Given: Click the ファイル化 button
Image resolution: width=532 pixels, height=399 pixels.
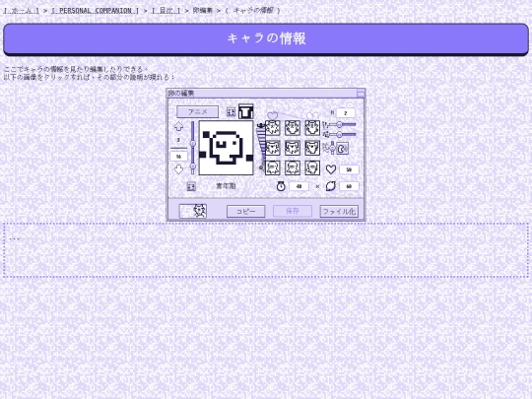Looking at the screenshot, I should coord(339,211).
